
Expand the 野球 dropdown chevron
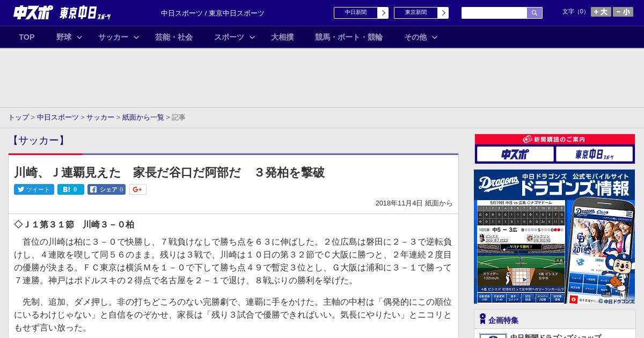79,37
